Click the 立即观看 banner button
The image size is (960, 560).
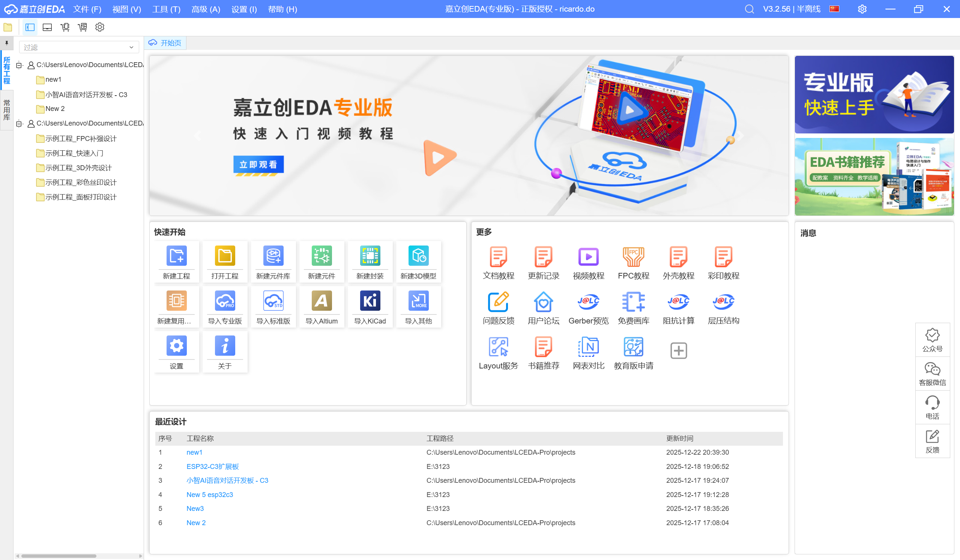click(x=258, y=165)
